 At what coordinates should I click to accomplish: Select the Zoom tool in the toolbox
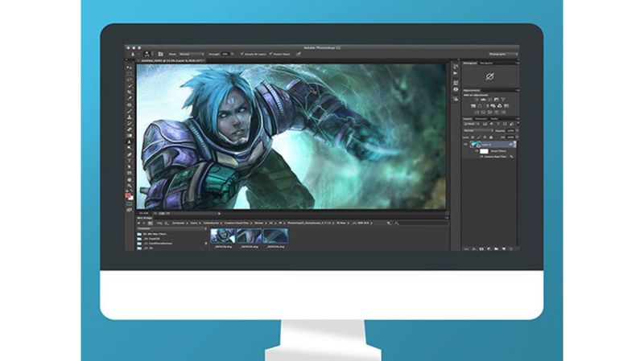130,186
